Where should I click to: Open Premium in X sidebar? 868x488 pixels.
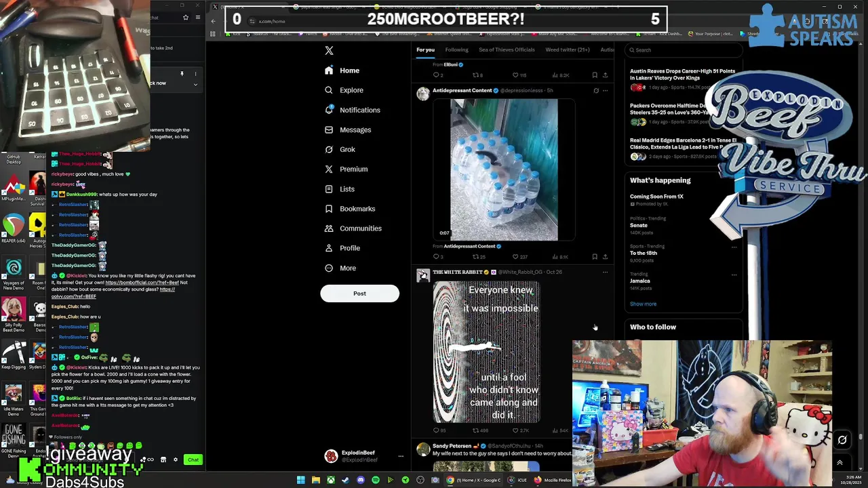[x=346, y=169]
